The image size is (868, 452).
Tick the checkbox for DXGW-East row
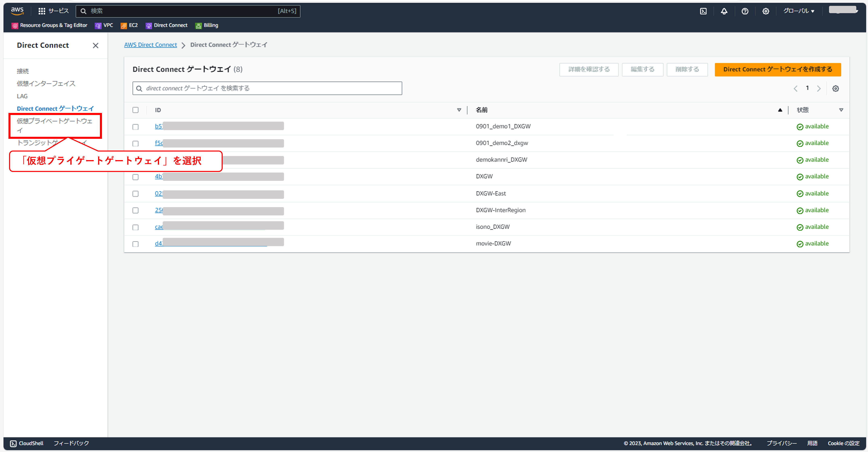(x=135, y=194)
